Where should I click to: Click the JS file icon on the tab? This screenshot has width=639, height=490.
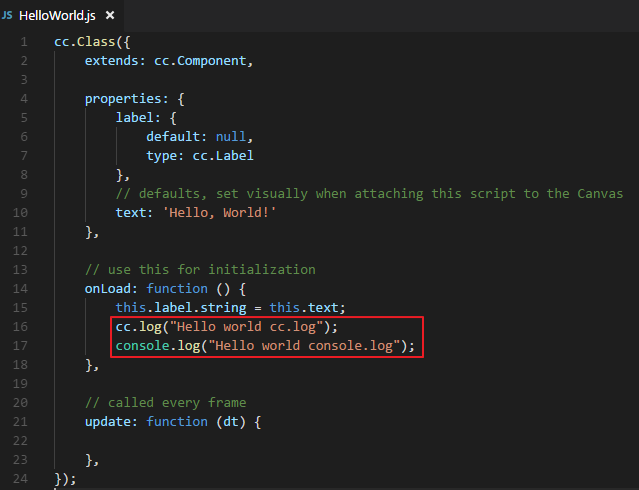pyautogui.click(x=9, y=16)
